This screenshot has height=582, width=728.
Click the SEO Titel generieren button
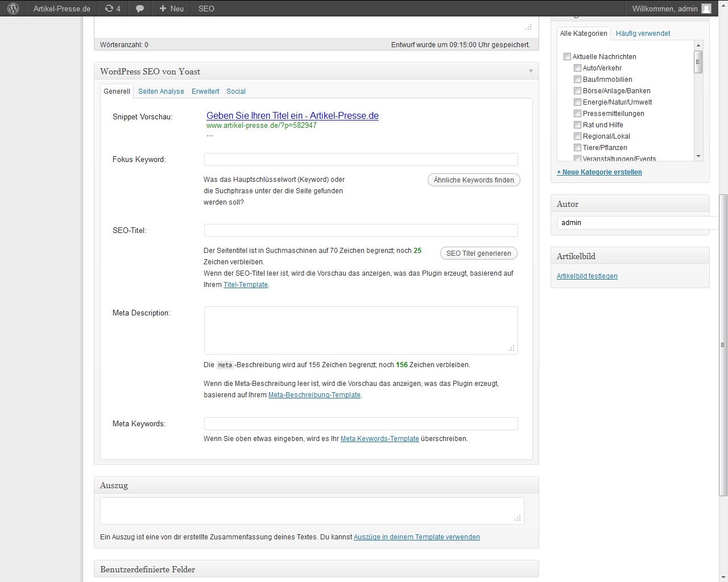click(479, 253)
